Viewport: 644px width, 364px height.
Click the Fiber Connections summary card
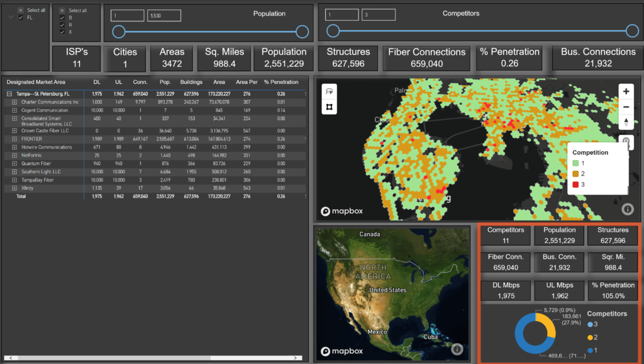(x=426, y=58)
